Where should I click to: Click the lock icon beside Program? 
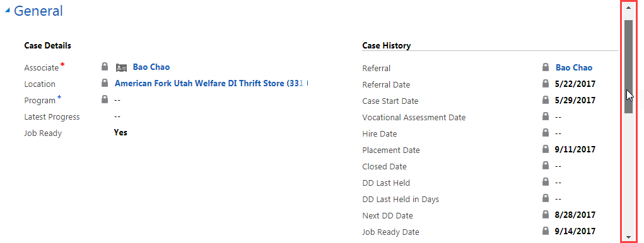coord(105,99)
